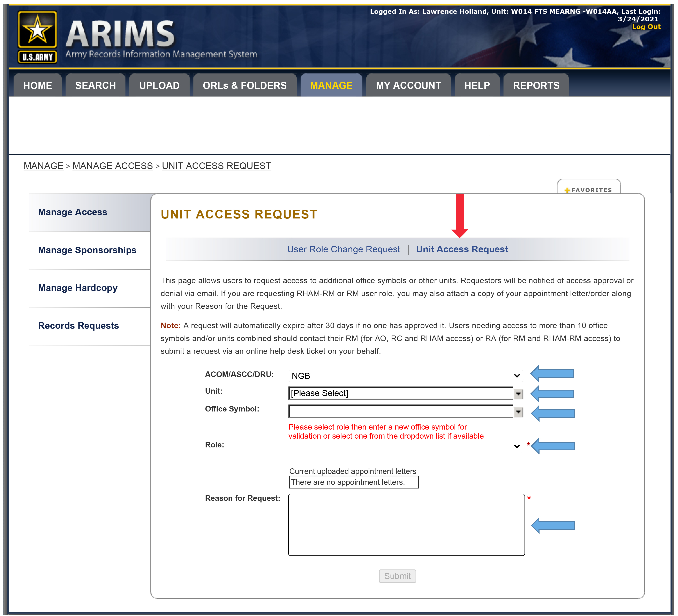This screenshot has height=616, width=678.
Task: Click the Office Symbol text field
Action: coord(400,412)
